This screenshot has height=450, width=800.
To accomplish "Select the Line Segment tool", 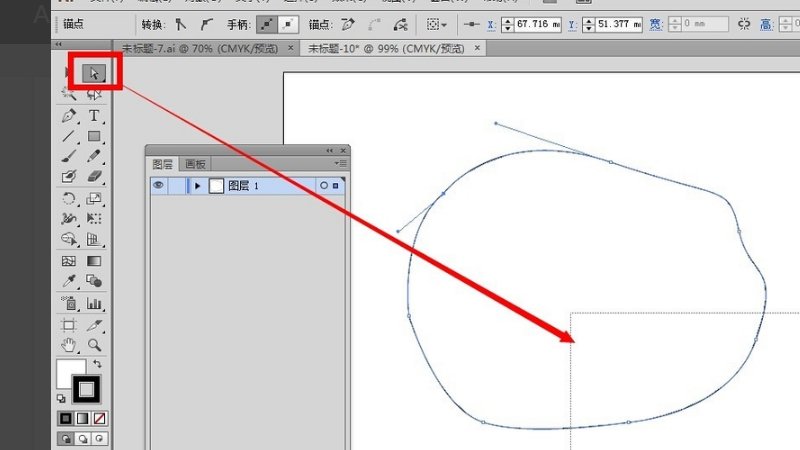I will click(68, 136).
